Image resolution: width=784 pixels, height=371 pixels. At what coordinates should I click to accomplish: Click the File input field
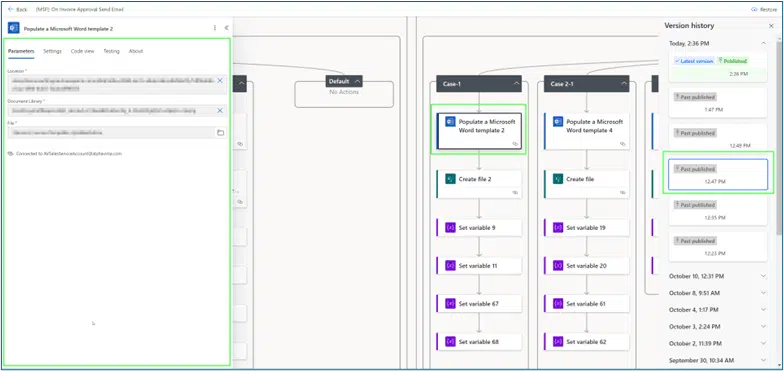point(117,132)
